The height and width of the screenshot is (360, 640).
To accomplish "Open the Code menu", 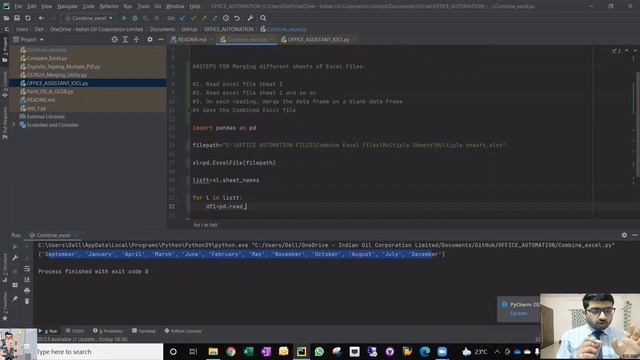I will pos(89,6).
